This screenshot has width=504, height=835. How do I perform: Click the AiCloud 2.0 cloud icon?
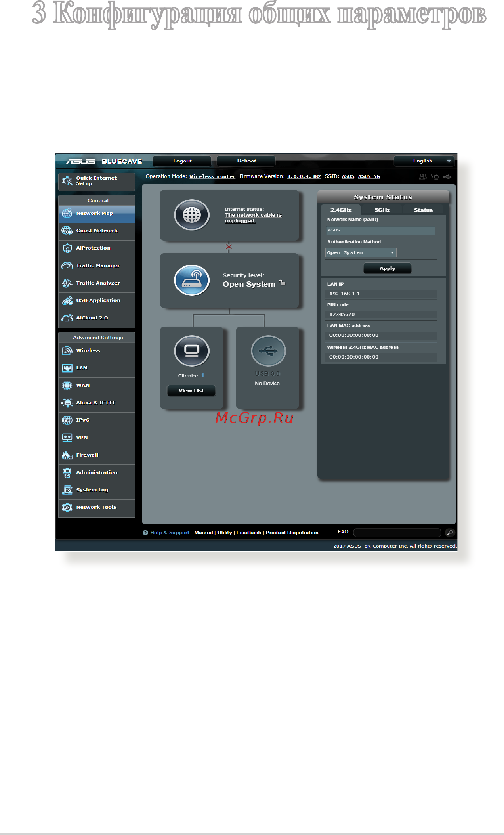pos(67,318)
